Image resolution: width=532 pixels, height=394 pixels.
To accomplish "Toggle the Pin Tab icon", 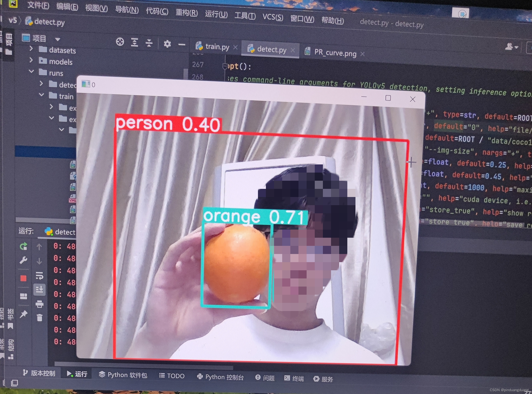I will (x=23, y=314).
